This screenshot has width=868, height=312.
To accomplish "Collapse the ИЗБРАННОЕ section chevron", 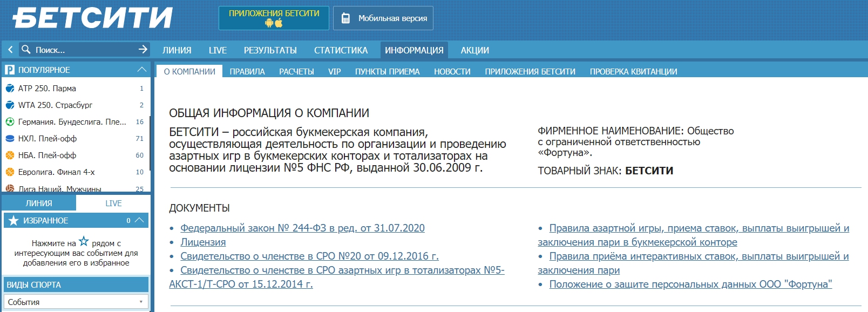I will tap(139, 220).
